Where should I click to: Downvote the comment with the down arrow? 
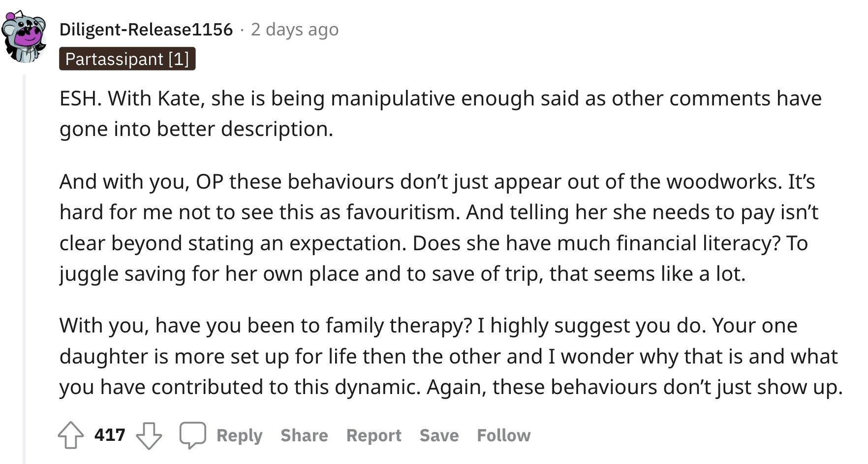tap(149, 435)
